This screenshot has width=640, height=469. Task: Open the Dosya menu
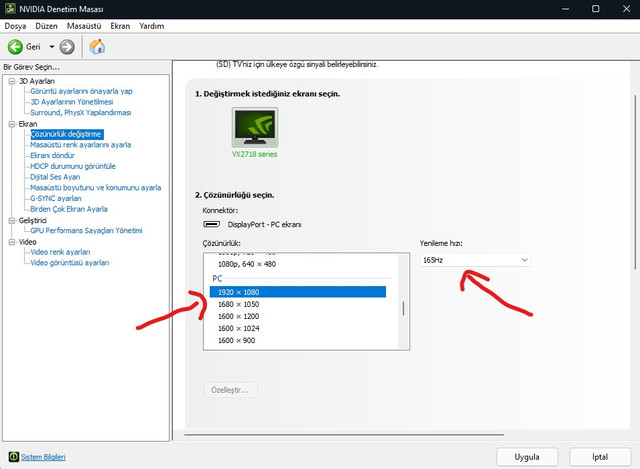16,26
